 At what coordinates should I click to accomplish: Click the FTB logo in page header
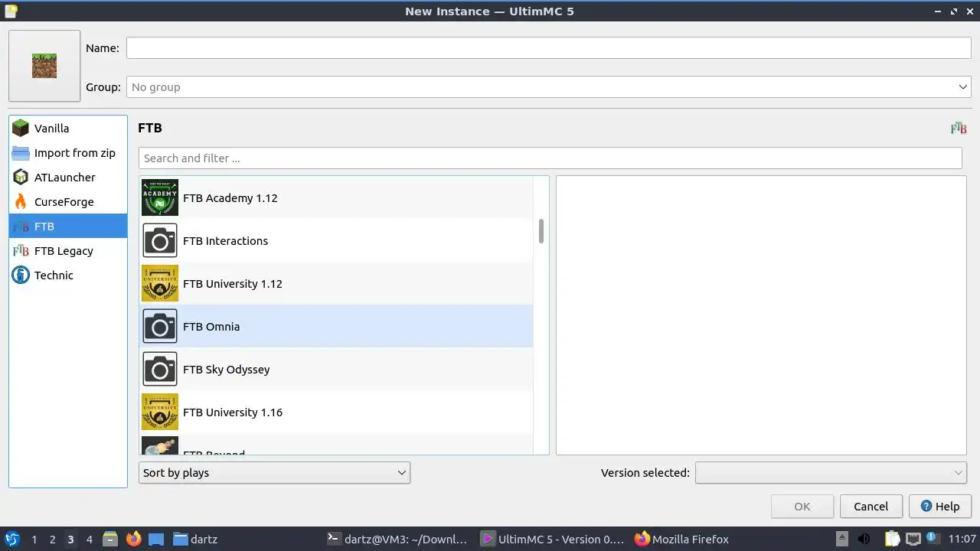click(959, 129)
